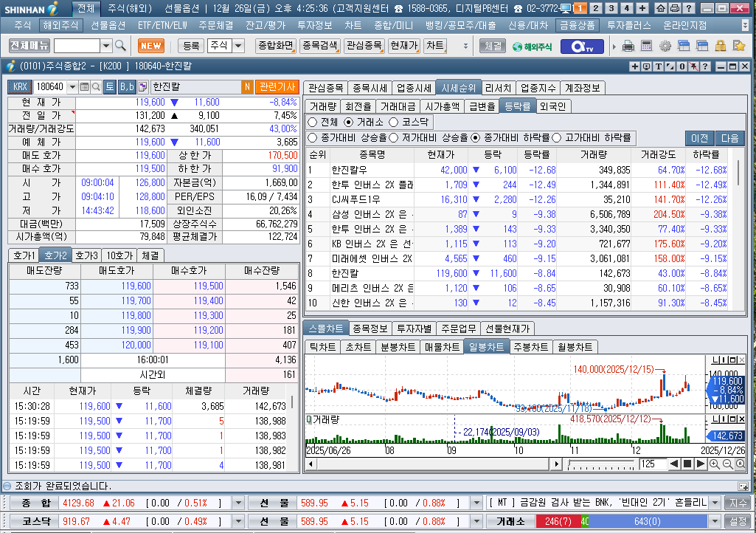The height and width of the screenshot is (533, 756).
Task: Play chart forward with right arrow
Action: [x=701, y=464]
